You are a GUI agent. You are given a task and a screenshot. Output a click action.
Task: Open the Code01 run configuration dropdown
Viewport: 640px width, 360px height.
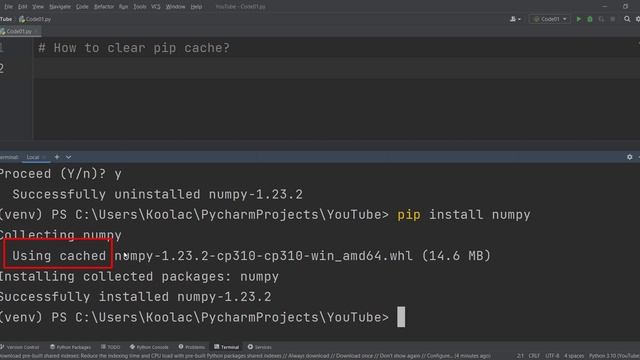click(x=549, y=19)
